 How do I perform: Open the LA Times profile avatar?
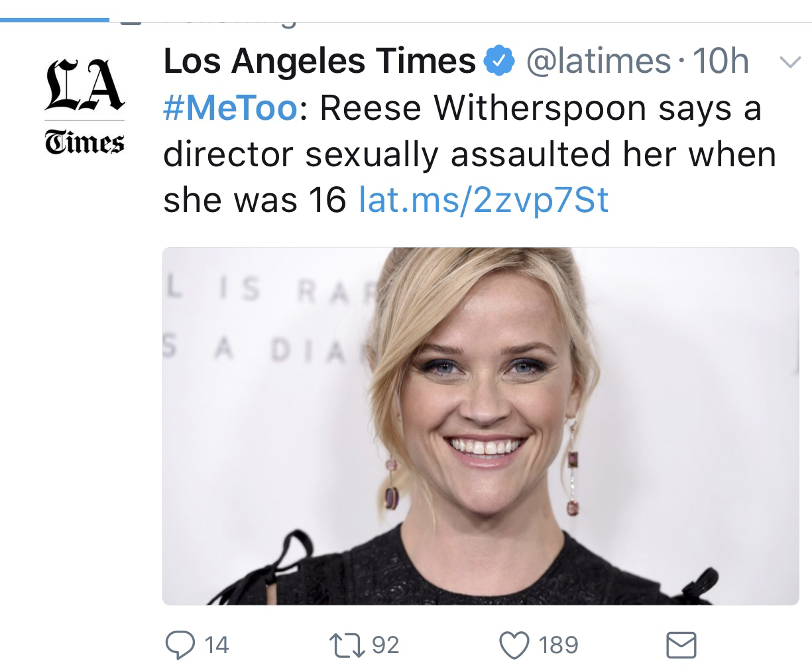click(84, 103)
